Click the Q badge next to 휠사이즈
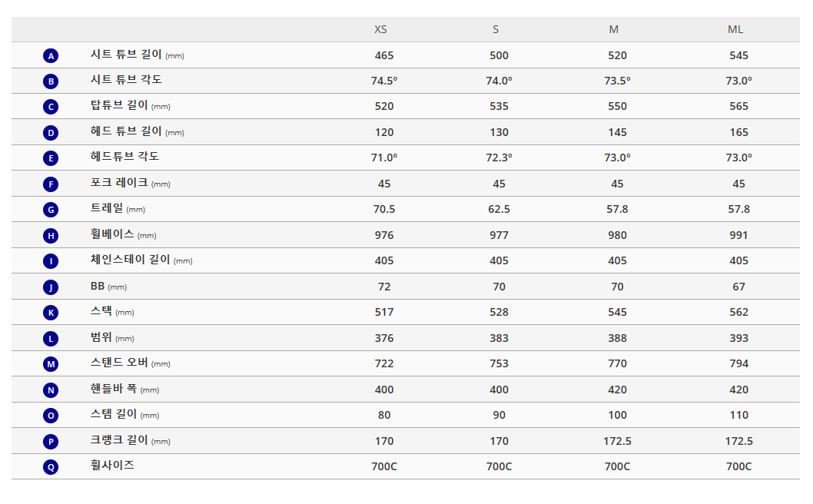The height and width of the screenshot is (504, 813). coord(51,467)
